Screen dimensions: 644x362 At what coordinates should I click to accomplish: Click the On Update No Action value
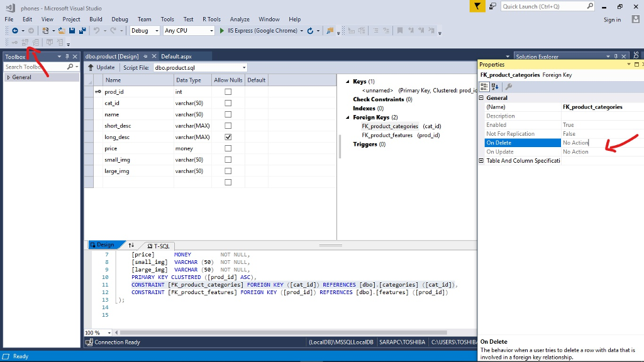pos(602,152)
